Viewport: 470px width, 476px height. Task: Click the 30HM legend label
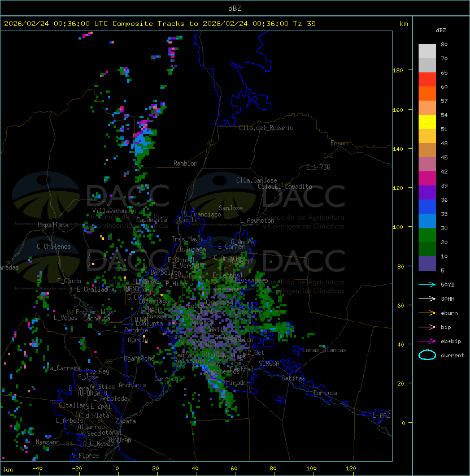pos(447,299)
